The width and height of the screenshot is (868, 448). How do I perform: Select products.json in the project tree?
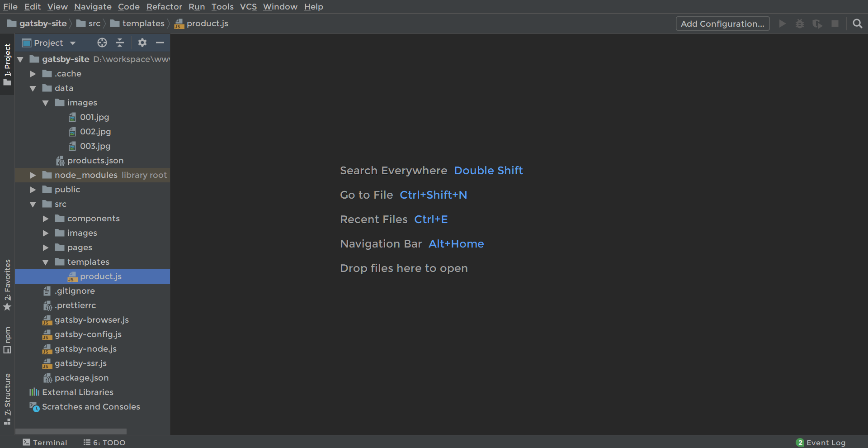(x=95, y=160)
